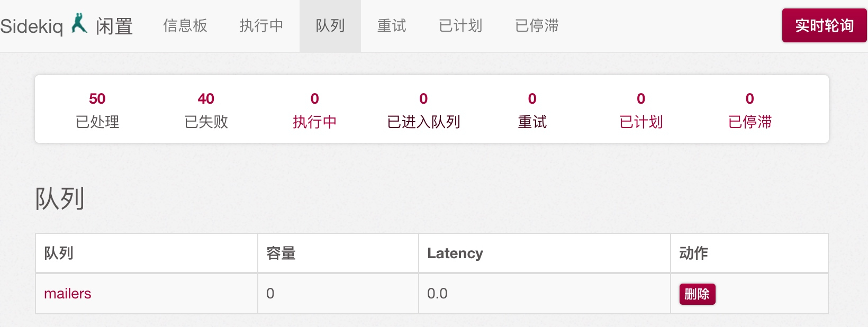Switch to the 执行中 busy tab
The image size is (868, 327).
(261, 25)
